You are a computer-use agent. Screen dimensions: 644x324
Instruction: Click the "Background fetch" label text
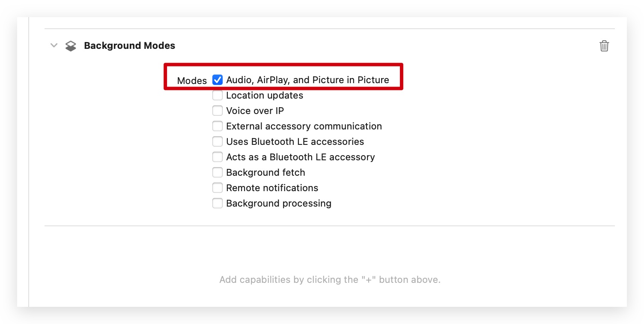coord(265,172)
